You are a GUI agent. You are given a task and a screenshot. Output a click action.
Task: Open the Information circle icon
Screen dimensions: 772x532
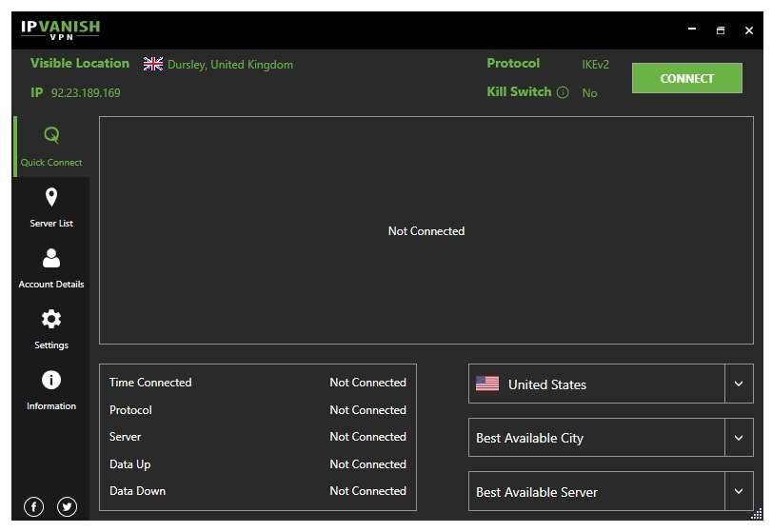[x=51, y=380]
